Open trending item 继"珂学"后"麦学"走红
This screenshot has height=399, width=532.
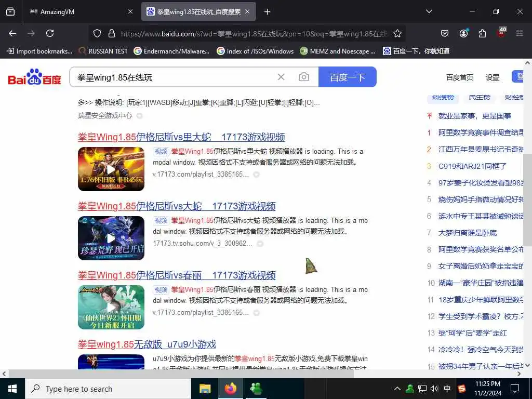coord(473,333)
